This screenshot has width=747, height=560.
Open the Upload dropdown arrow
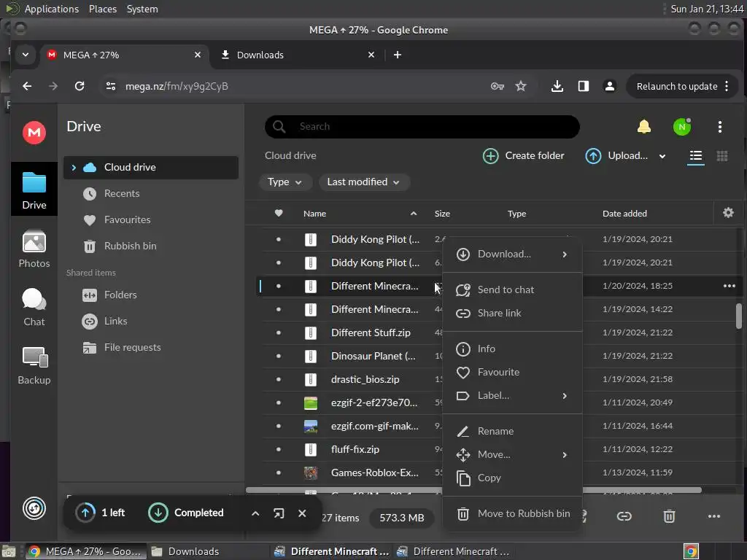pos(662,156)
